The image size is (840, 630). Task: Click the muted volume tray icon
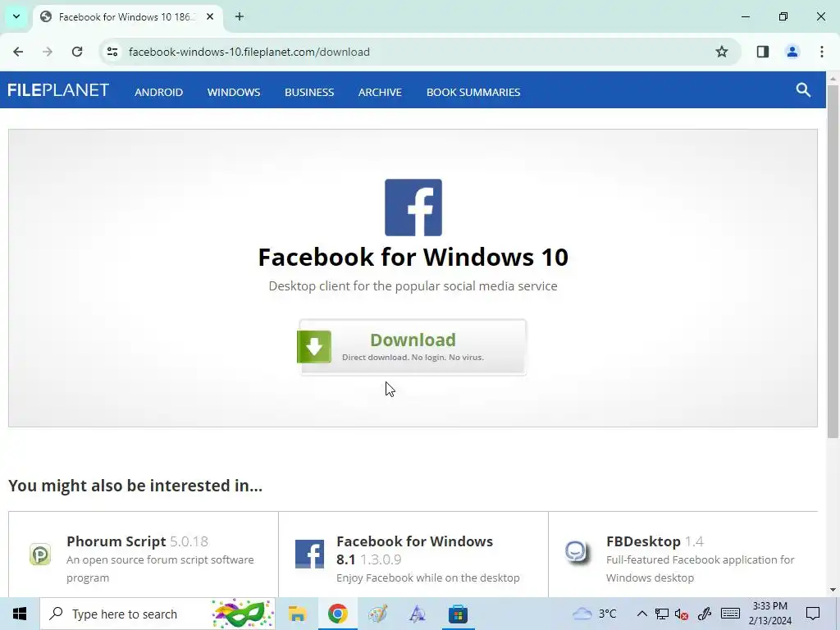682,614
